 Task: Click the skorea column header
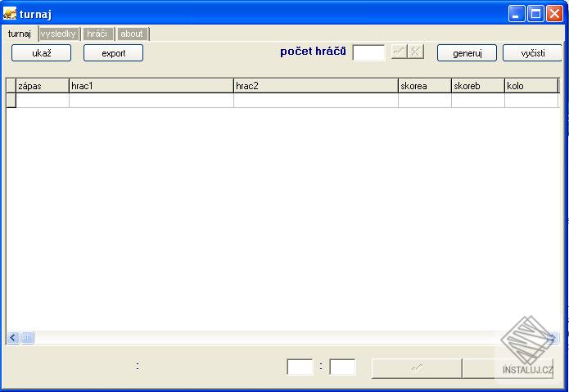pyautogui.click(x=425, y=86)
